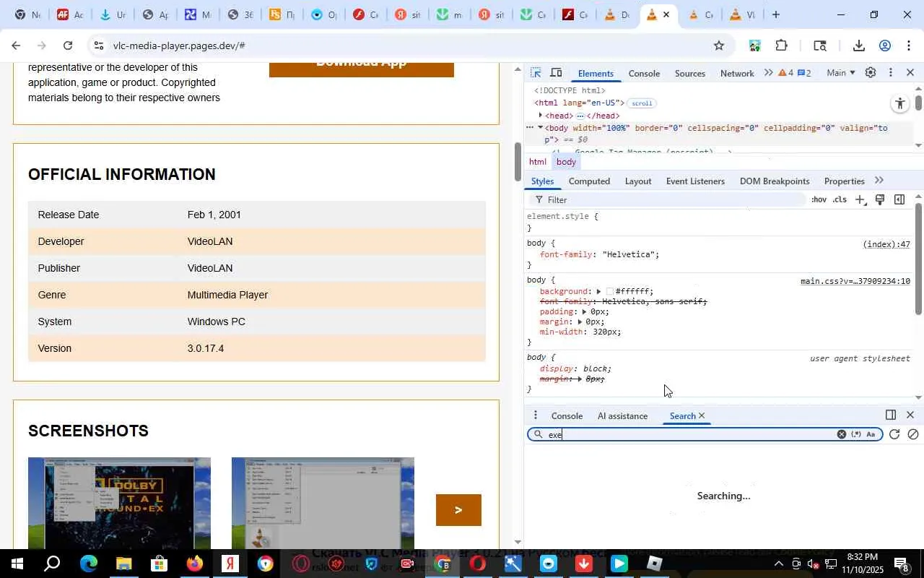This screenshot has height=578, width=924.
Task: Open the AI assistance drawer tab
Action: (x=622, y=416)
